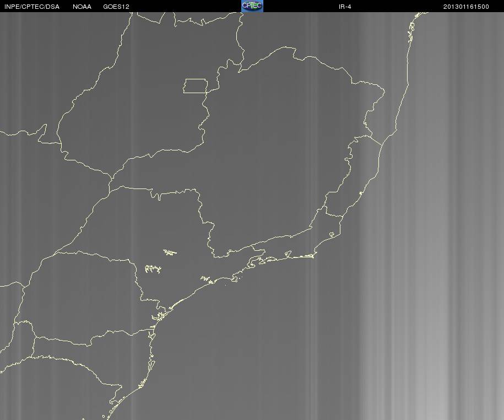Select the GOES12 satellite label
Viewport: 504px width, 420px height.
[116, 7]
